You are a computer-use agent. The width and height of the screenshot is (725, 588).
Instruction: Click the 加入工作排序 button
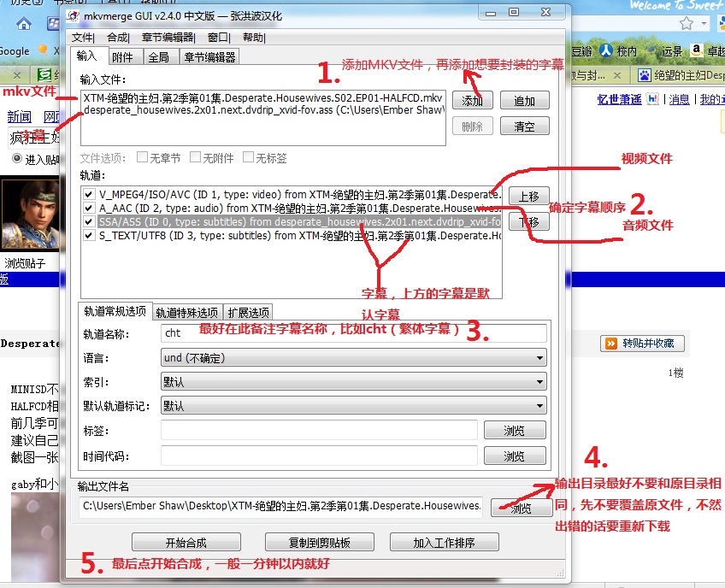pos(445,542)
